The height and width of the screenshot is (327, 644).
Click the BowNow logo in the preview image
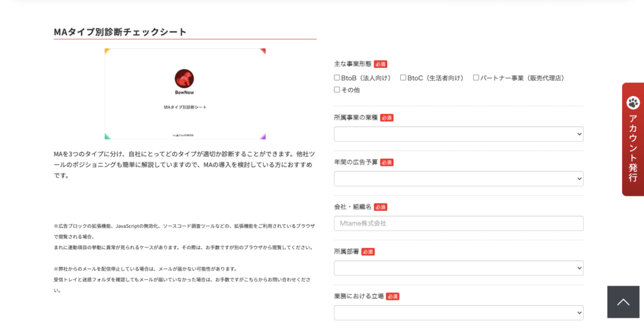(184, 79)
